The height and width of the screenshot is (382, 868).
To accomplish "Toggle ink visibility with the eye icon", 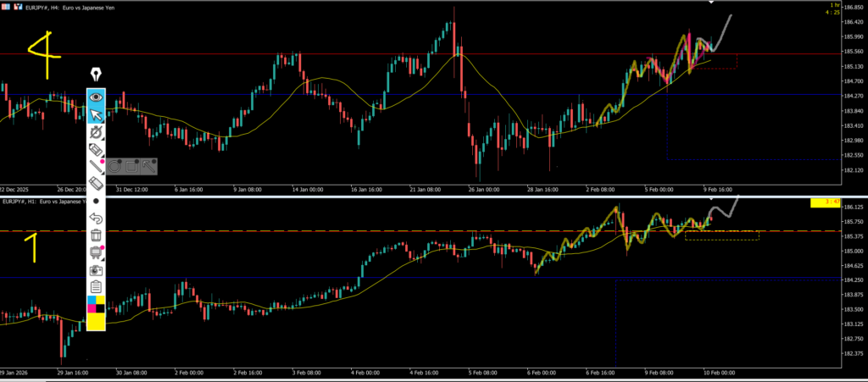I will (x=96, y=97).
